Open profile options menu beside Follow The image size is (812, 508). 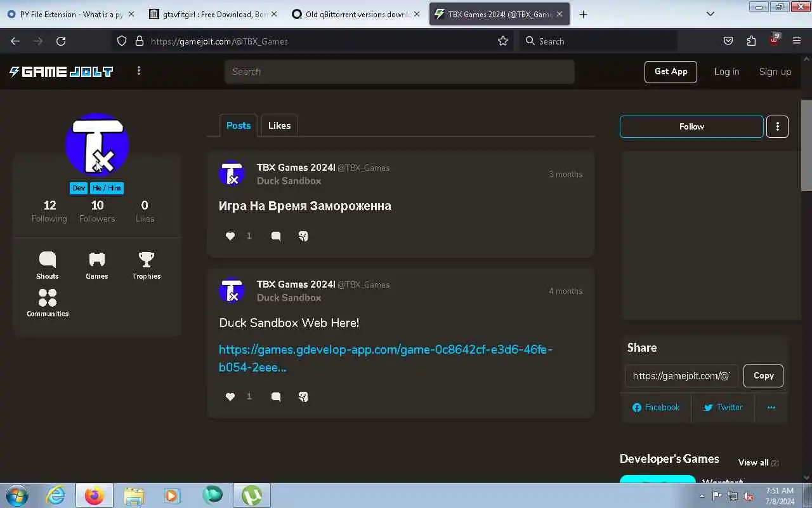[777, 126]
